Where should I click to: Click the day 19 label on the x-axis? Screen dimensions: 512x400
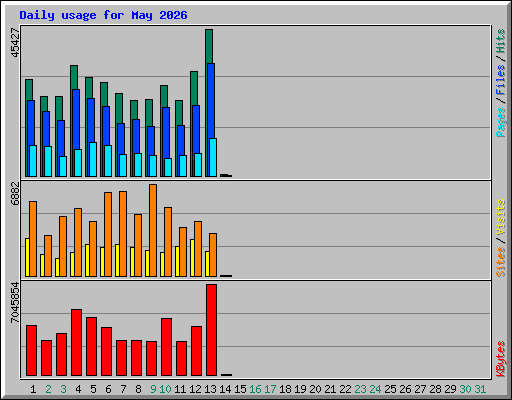pyautogui.click(x=300, y=389)
